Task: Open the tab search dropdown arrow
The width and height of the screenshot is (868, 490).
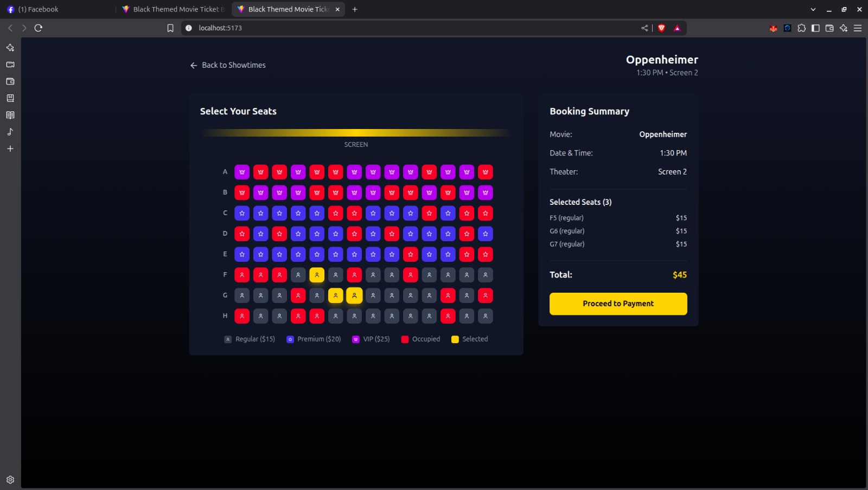Action: 813,9
